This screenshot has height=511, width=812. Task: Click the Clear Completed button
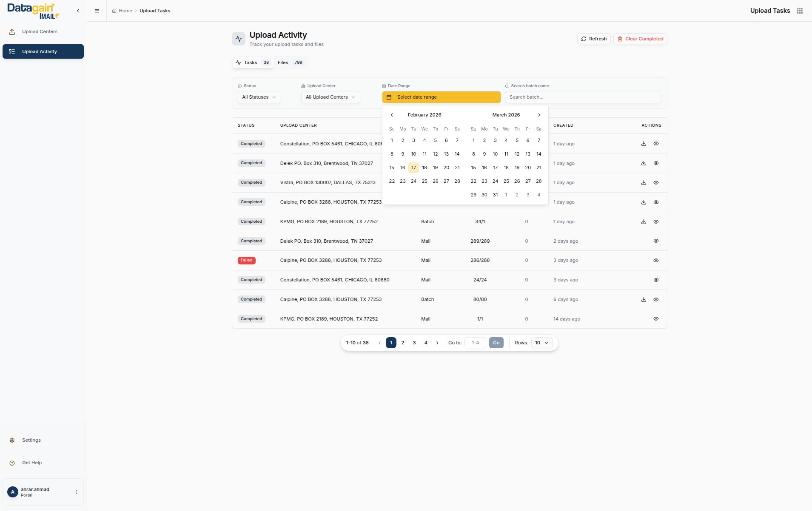[640, 39]
